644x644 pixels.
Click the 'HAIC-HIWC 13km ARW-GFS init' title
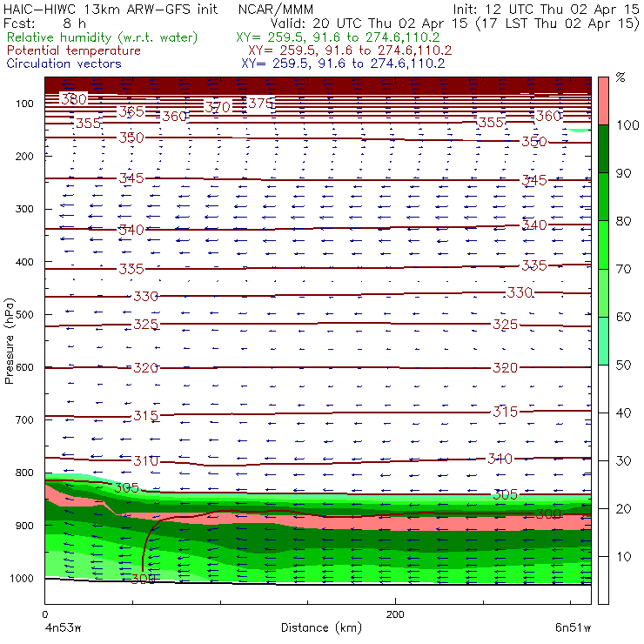pyautogui.click(x=110, y=9)
